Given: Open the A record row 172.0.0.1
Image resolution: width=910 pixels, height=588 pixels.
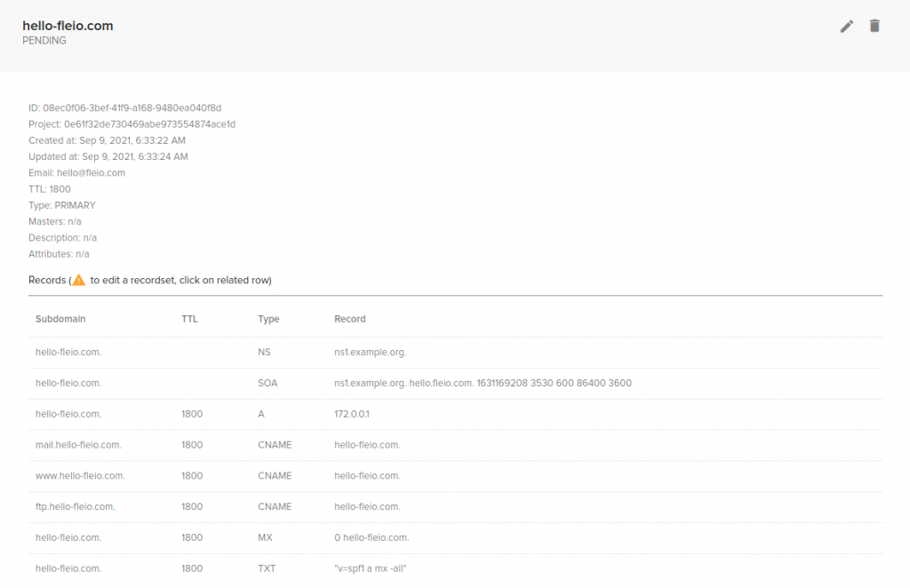Looking at the screenshot, I should tap(456, 414).
